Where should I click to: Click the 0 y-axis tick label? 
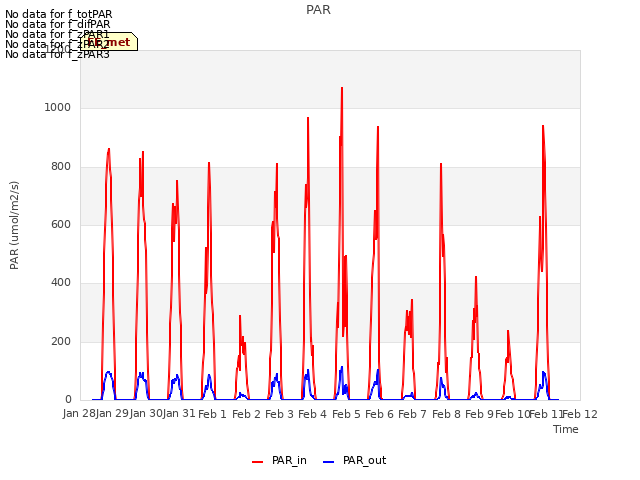(x=68, y=400)
